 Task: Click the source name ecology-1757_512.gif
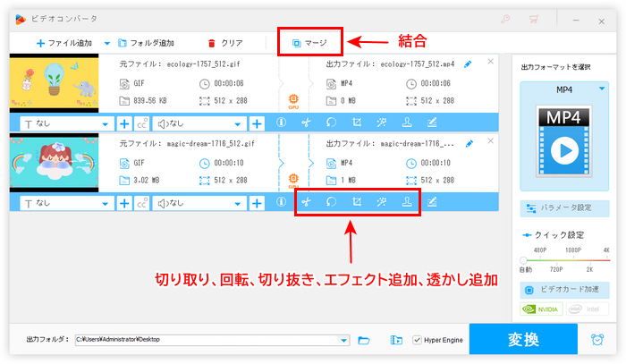click(203, 64)
